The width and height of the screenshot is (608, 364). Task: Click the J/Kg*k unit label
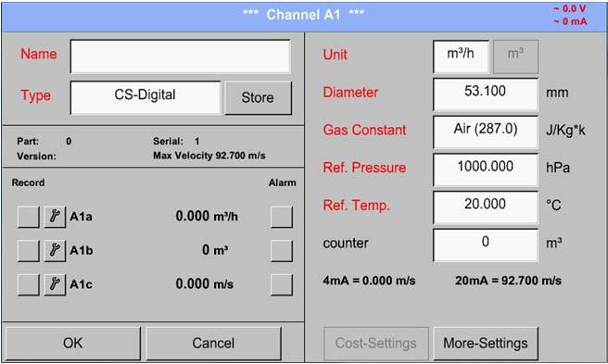(x=565, y=131)
